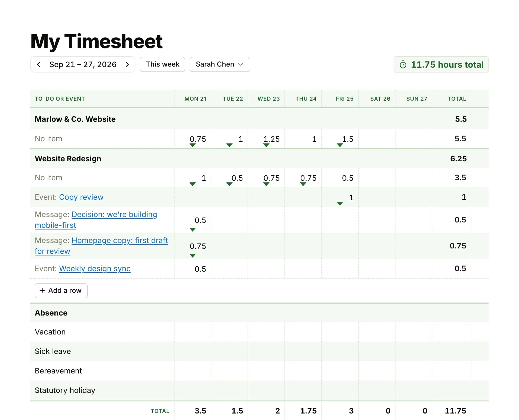Expand Monday arrow on mobile-first message row

pyautogui.click(x=193, y=230)
